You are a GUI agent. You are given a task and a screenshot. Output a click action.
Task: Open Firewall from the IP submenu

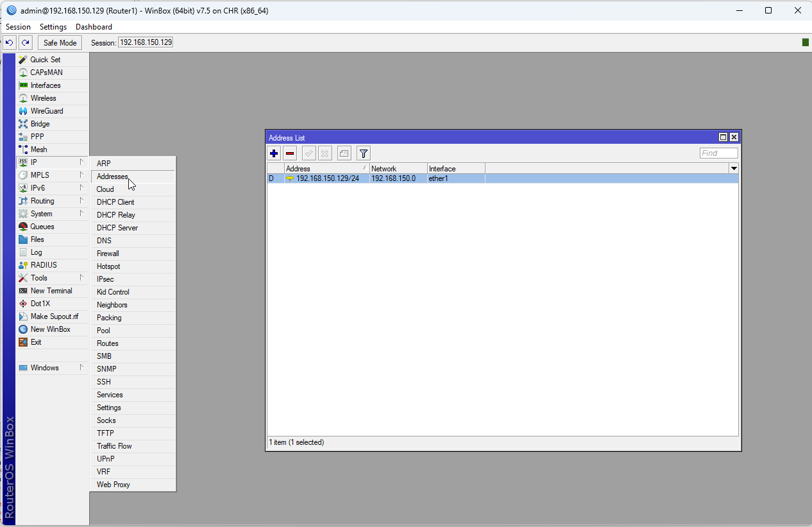(108, 253)
